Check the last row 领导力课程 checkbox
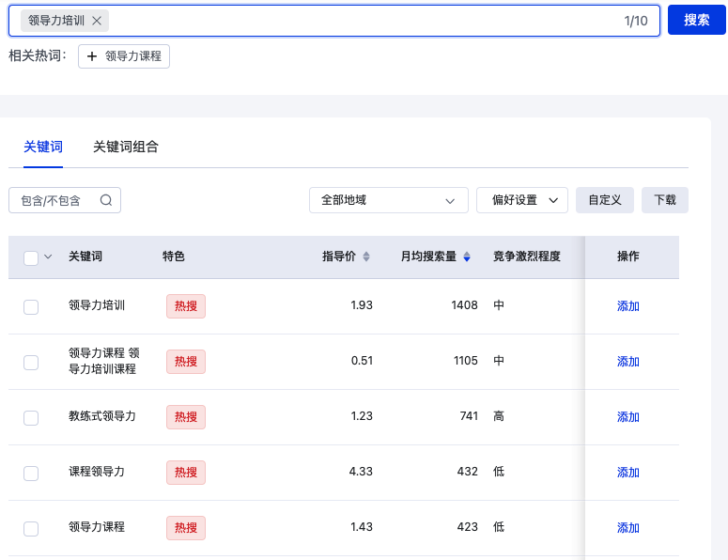The height and width of the screenshot is (560, 728). coord(31,528)
